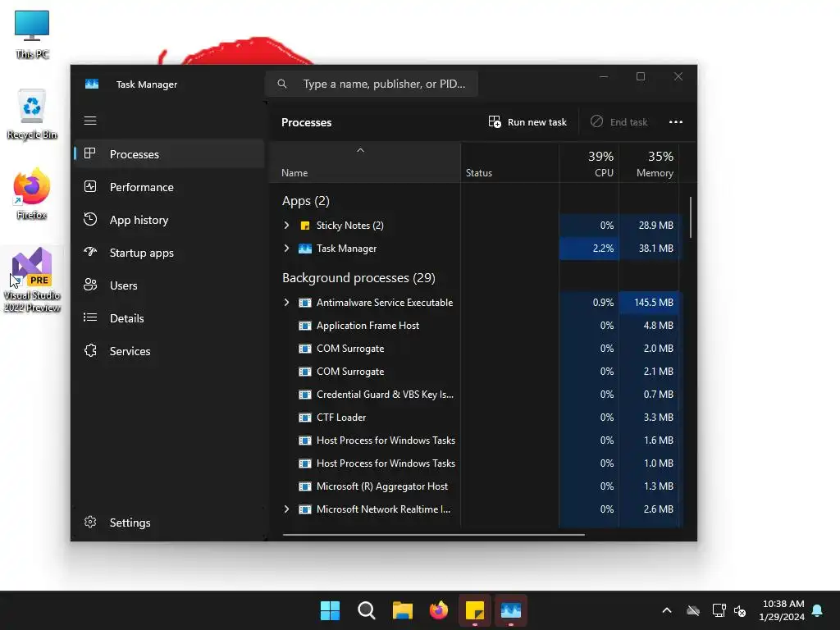This screenshot has width=840, height=630.
Task: Open taskbar Search
Action: (x=367, y=610)
